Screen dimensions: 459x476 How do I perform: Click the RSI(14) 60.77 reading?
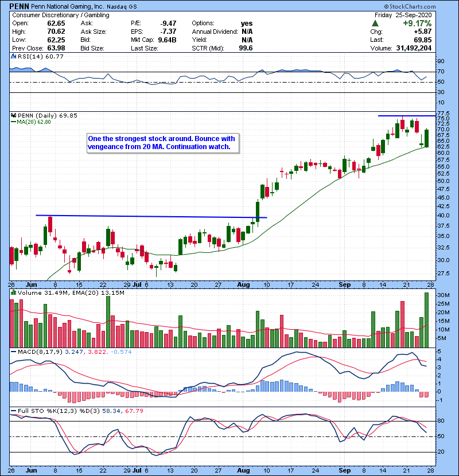pyautogui.click(x=41, y=56)
